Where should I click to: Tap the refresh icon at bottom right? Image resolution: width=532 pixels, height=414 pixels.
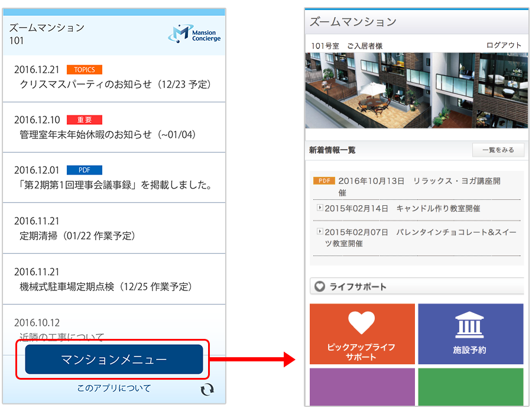207,389
